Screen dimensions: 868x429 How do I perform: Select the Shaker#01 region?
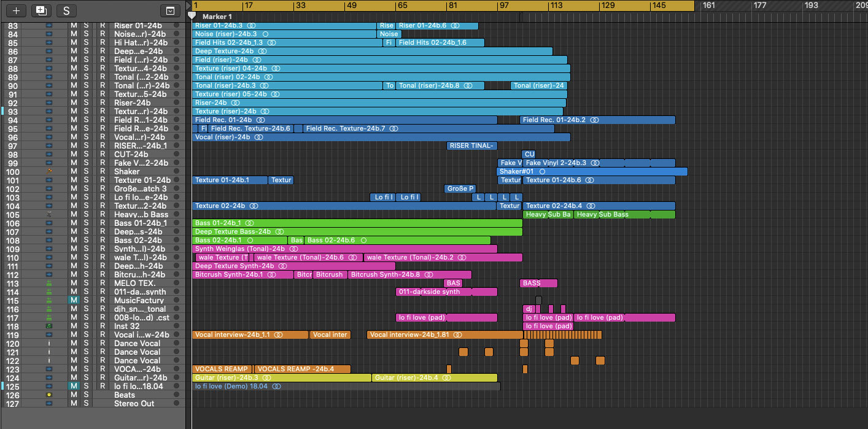[592, 172]
